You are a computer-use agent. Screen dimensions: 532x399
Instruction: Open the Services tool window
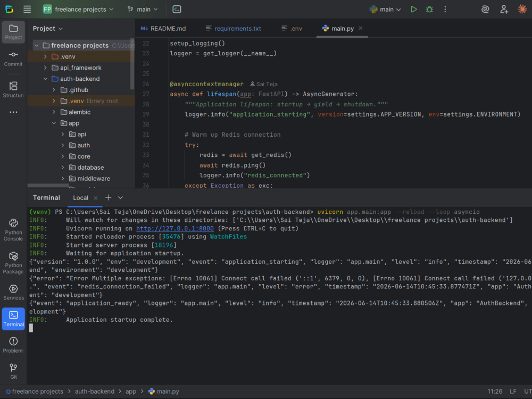click(x=13, y=292)
